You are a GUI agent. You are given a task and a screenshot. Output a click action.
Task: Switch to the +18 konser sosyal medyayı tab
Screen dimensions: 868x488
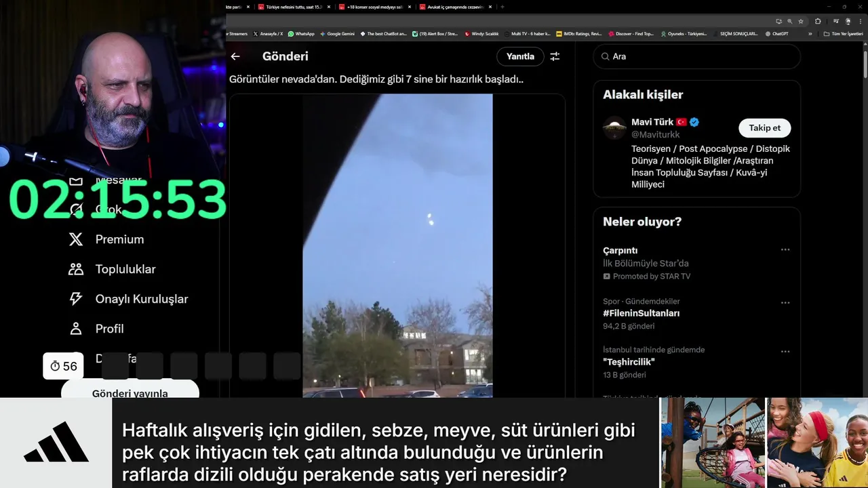point(375,7)
